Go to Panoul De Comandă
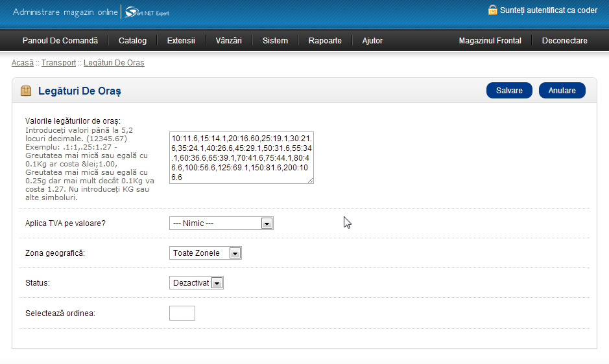The width and height of the screenshot is (609, 364). point(60,41)
